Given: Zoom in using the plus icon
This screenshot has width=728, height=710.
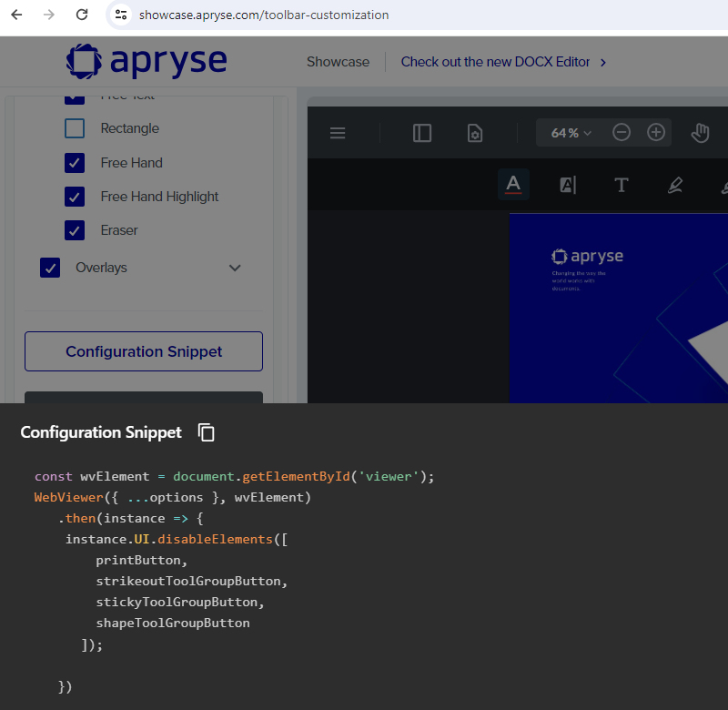Looking at the screenshot, I should (x=656, y=133).
